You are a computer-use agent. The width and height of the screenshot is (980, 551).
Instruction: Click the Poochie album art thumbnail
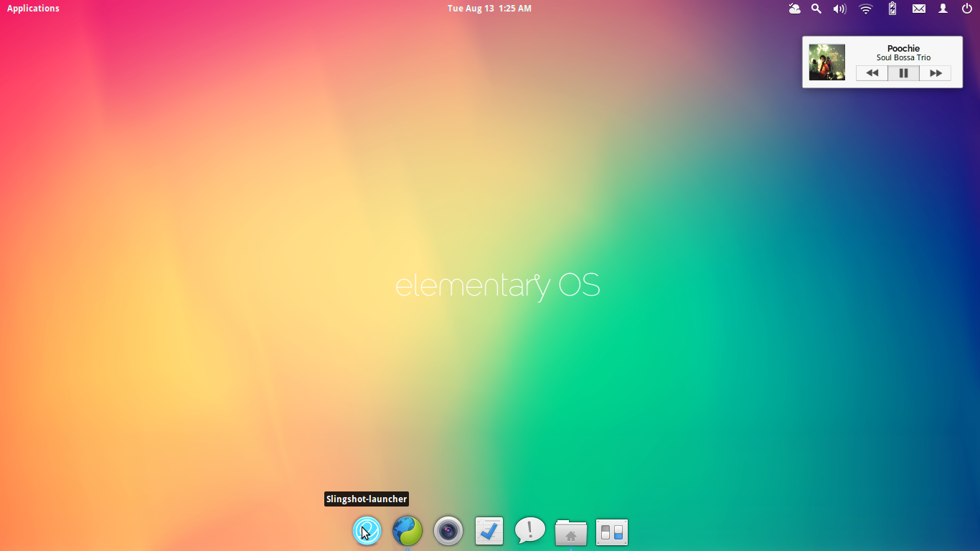coord(827,62)
